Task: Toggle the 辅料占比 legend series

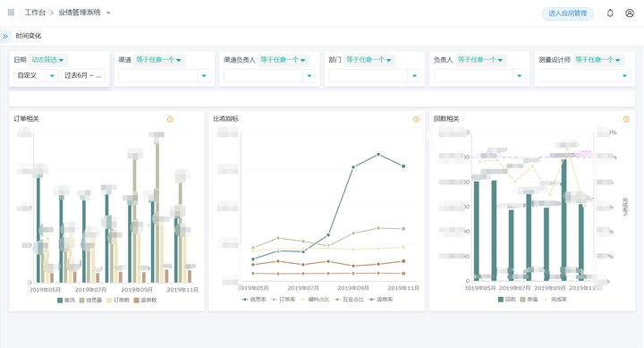Action: tap(315, 300)
